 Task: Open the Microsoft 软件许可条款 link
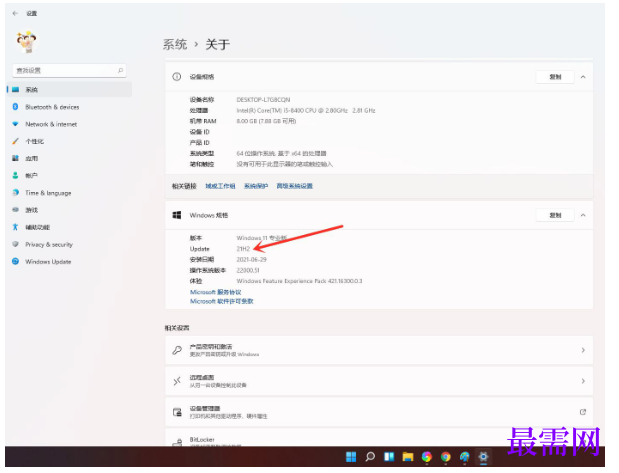tap(221, 301)
